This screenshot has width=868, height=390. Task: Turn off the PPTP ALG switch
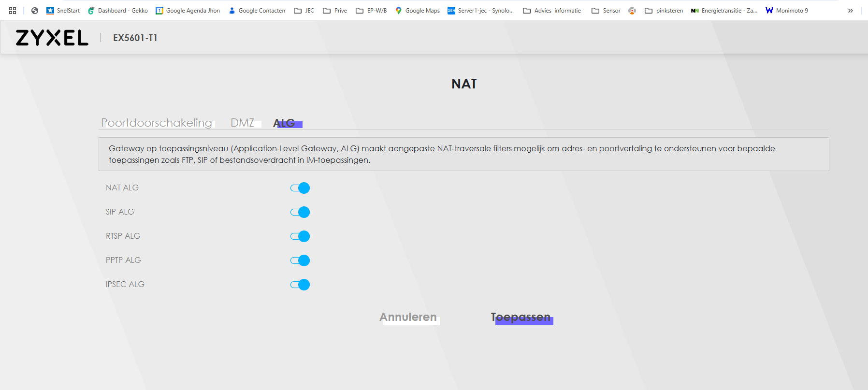(300, 260)
